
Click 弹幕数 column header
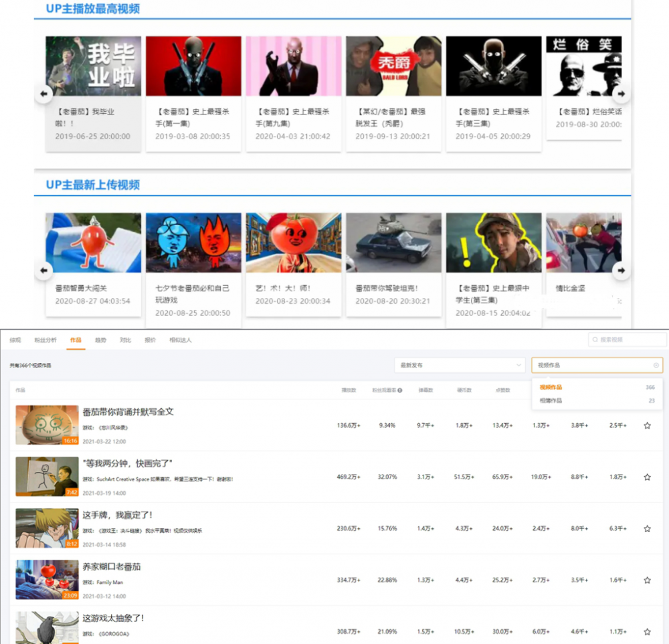(425, 390)
